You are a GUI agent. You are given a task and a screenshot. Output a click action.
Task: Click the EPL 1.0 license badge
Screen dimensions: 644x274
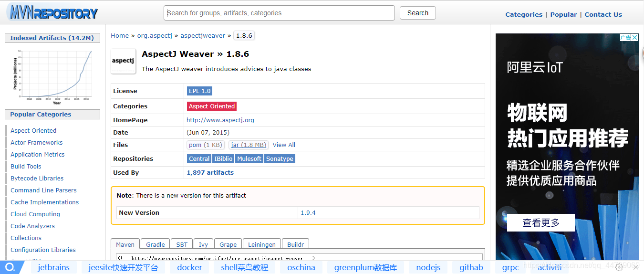click(x=200, y=91)
